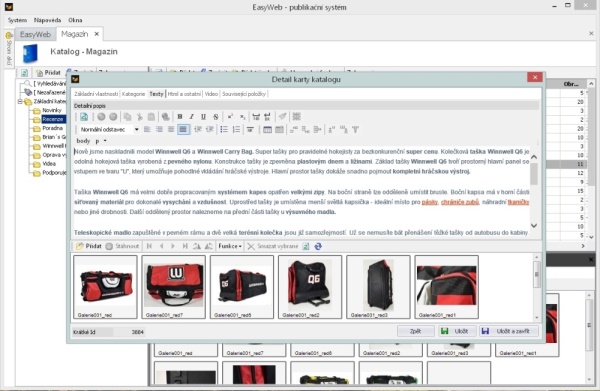Apply subscript formatting

[x=242, y=117]
